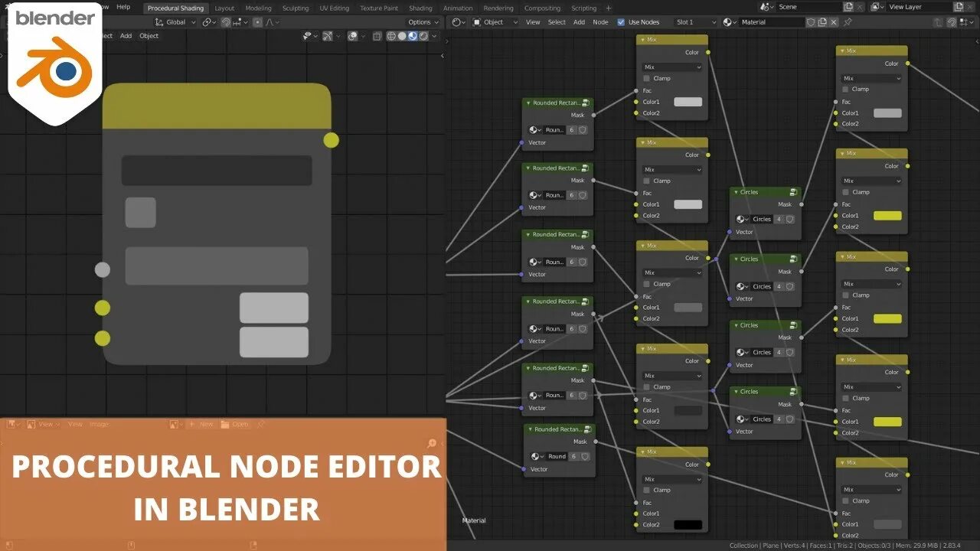This screenshot has width=980, height=551.
Task: Click Mask output socket of Round node
Action: click(x=594, y=442)
